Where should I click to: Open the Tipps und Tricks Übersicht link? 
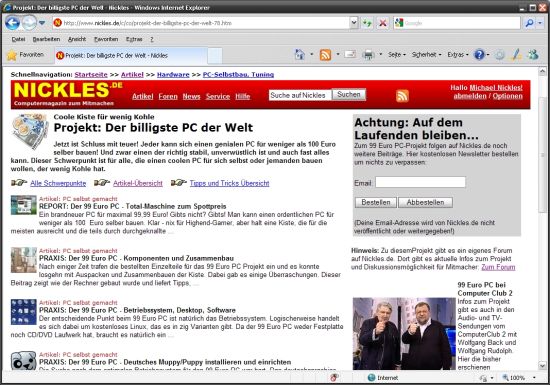[x=229, y=183]
